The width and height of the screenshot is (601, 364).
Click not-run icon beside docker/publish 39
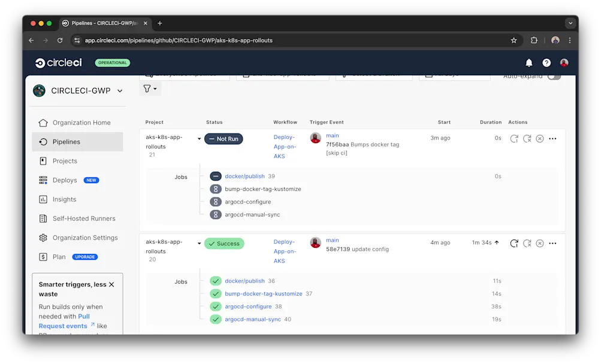pos(215,176)
